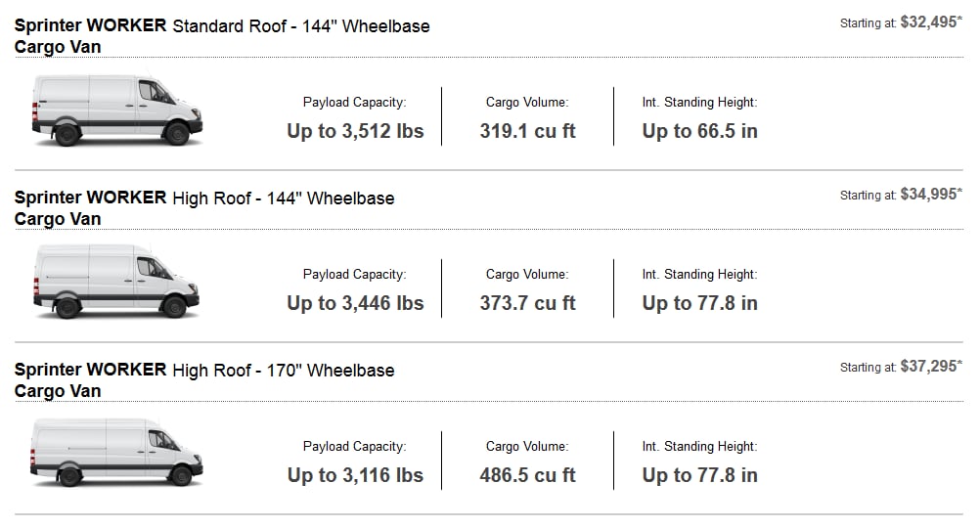Viewport: 980px width, 528px height.
Task: Click Int. Standing Height label of last van
Action: point(699,446)
